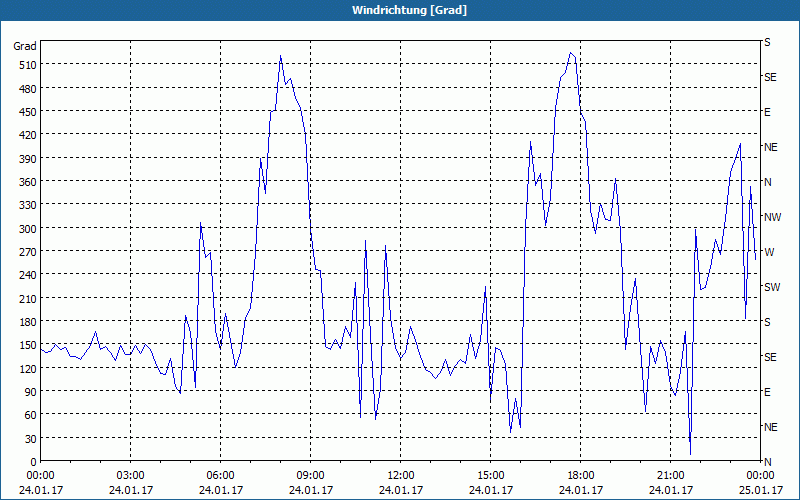Image resolution: width=800 pixels, height=500 pixels.
Task: Click the 180 y-axis value
Action: 28,322
